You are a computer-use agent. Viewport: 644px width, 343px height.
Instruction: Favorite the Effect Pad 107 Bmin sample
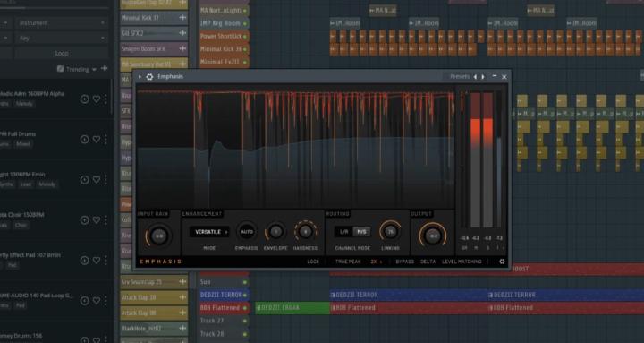[x=96, y=261]
